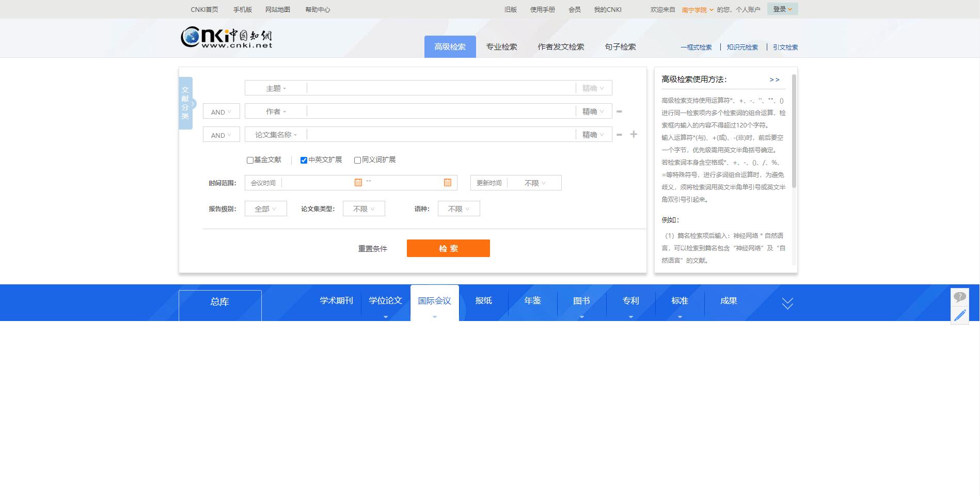Screen dimensions: 980x496
Task: Open the start date calendar picker
Action: [358, 182]
